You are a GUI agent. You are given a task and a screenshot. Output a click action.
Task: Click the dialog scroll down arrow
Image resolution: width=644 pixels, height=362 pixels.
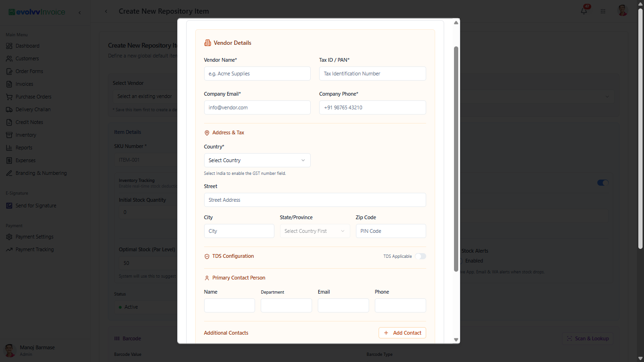pyautogui.click(x=456, y=339)
